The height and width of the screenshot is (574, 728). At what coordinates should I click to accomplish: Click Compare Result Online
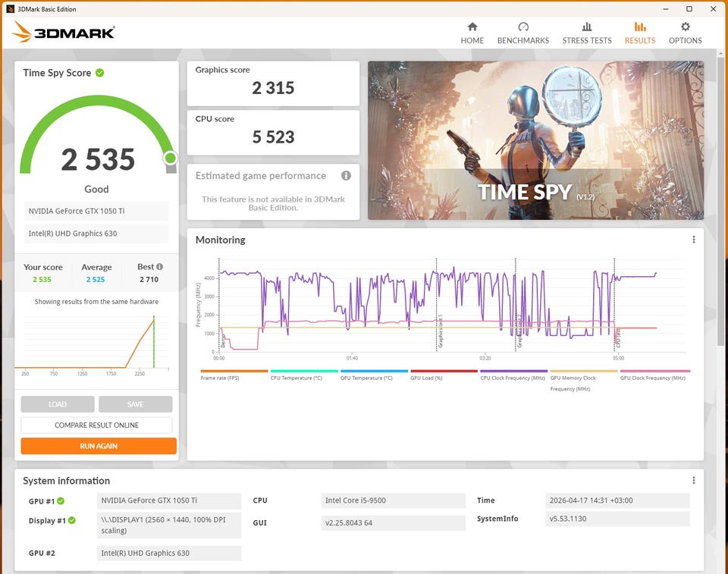click(x=96, y=425)
